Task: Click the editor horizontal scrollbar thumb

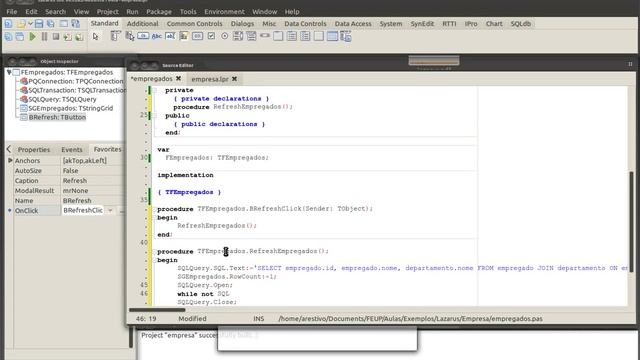Action: coord(157,310)
